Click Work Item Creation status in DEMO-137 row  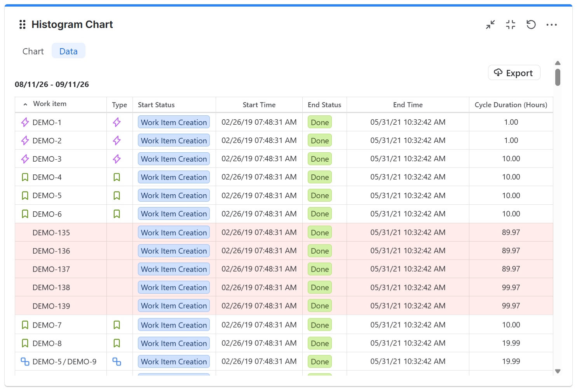pyautogui.click(x=174, y=269)
